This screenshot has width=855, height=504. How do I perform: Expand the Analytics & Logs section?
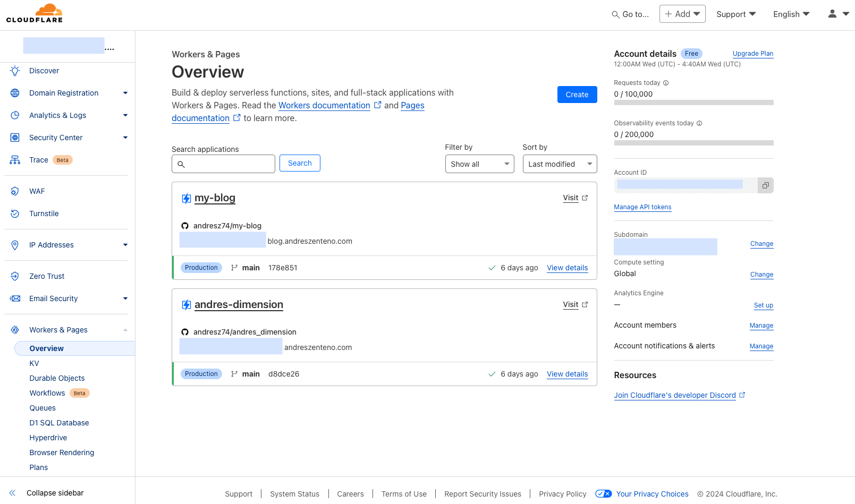pyautogui.click(x=125, y=115)
